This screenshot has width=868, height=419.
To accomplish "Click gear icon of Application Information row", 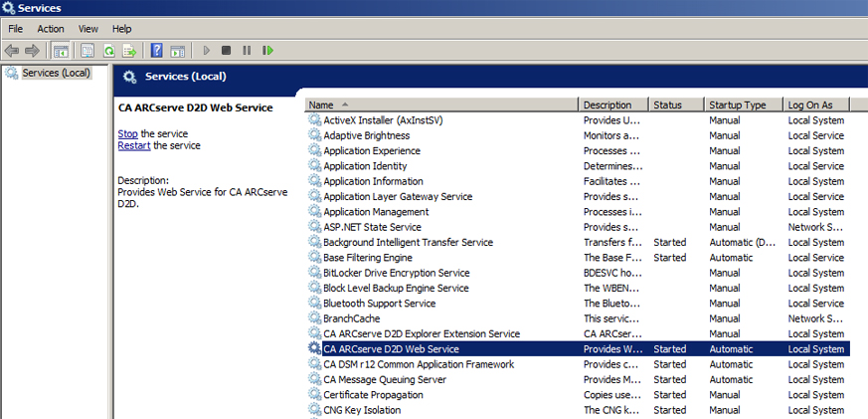I will [314, 181].
